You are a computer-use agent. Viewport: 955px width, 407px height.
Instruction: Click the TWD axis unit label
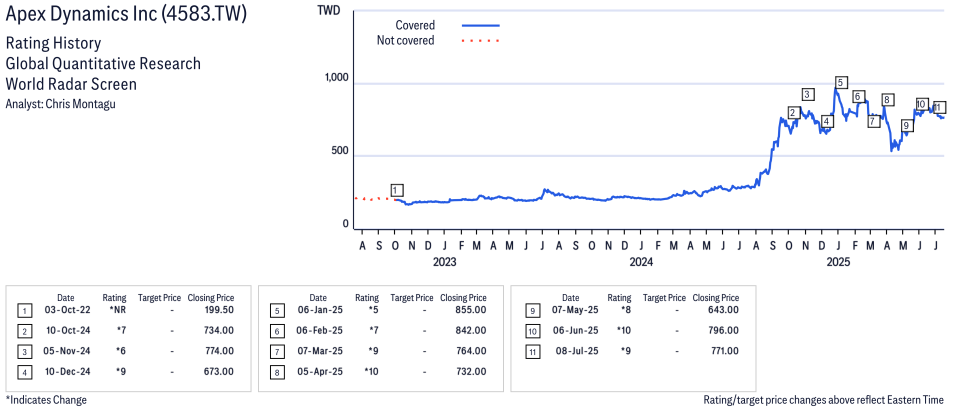tap(328, 10)
